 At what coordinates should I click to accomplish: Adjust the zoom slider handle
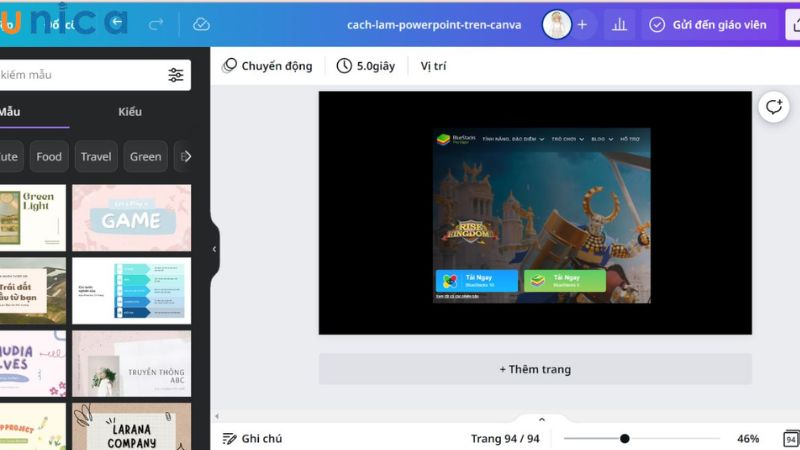tap(624, 439)
